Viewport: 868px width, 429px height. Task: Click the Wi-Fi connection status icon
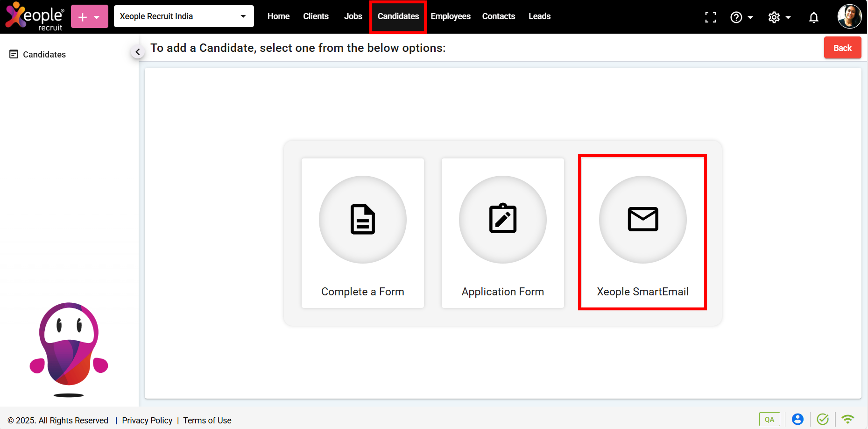click(x=847, y=419)
